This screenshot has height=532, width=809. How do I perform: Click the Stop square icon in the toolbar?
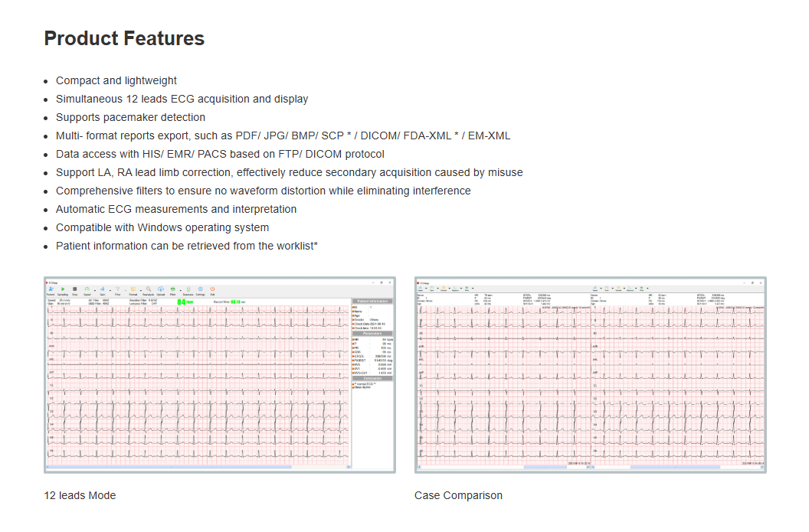click(x=74, y=289)
